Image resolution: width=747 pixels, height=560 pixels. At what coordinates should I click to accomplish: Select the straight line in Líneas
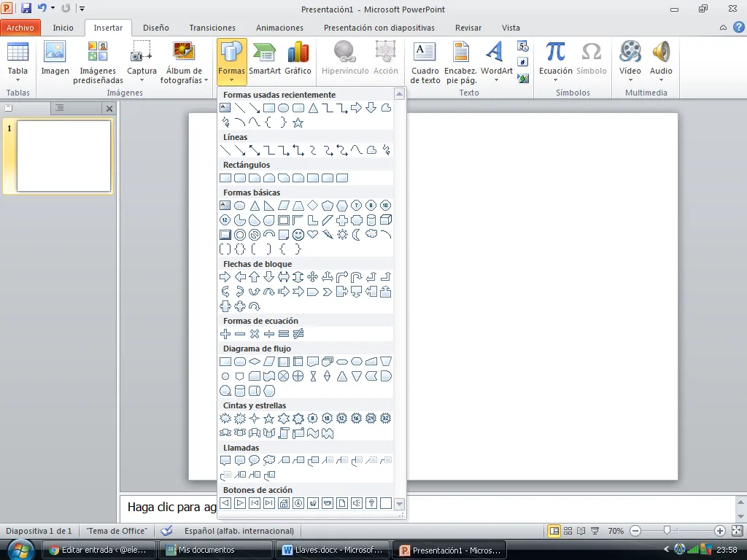click(225, 150)
